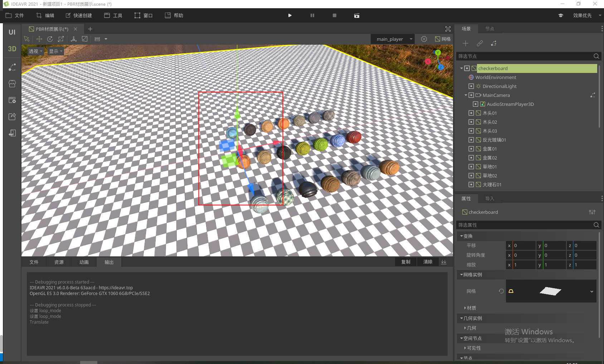Image resolution: width=604 pixels, height=364 pixels.
Task: Play the scene
Action: (x=290, y=15)
